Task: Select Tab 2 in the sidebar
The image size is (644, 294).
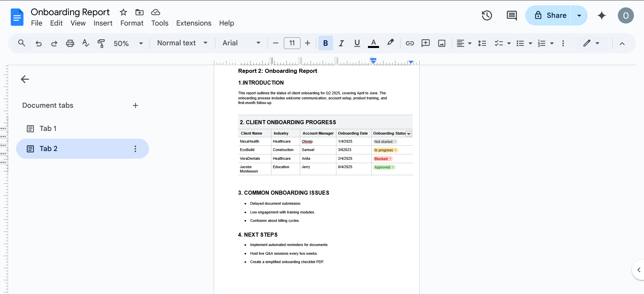Action: coord(83,149)
